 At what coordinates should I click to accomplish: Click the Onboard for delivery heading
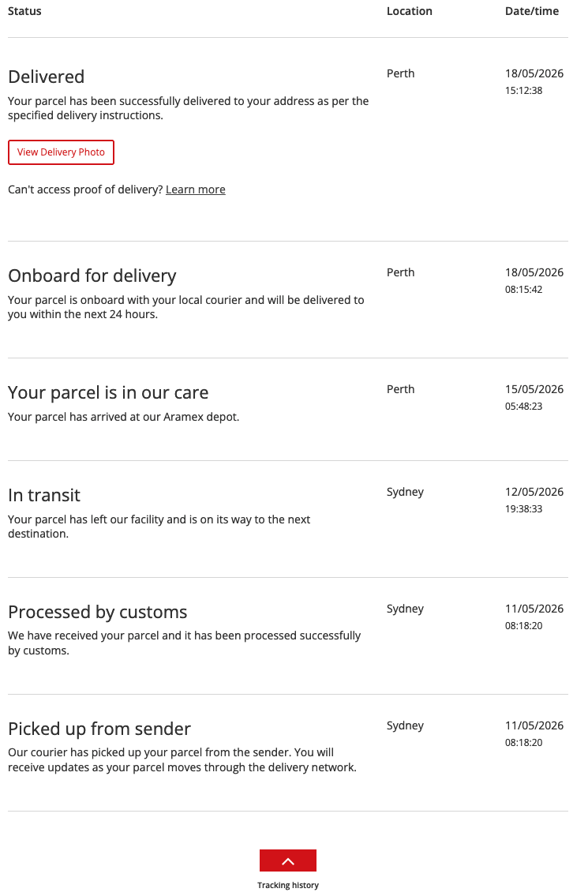(x=92, y=276)
